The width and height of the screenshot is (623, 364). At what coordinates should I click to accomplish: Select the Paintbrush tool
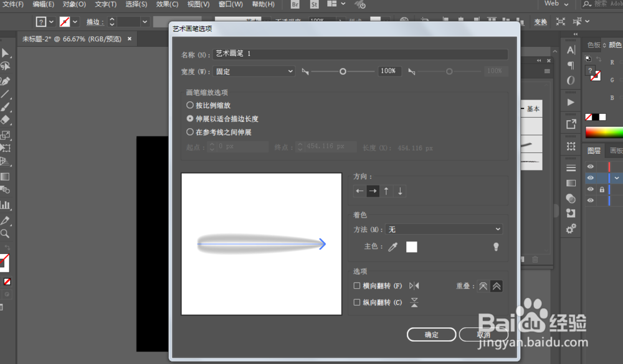(5, 107)
